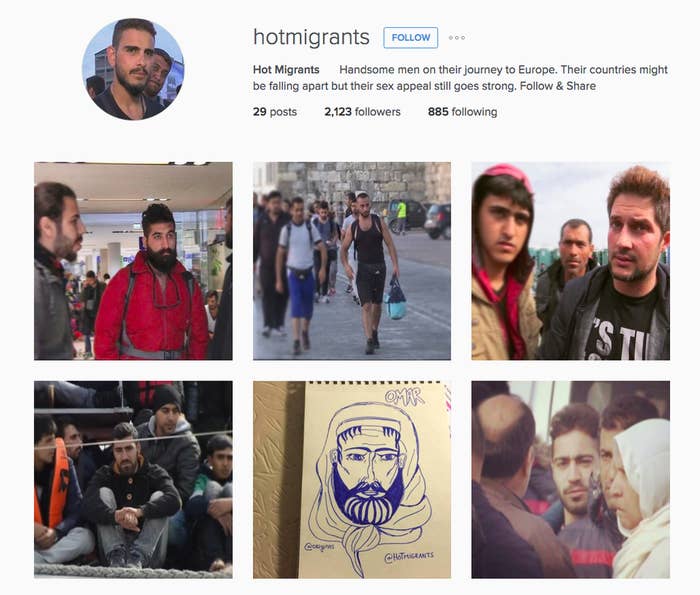The image size is (700, 595).
Task: View the 2,123 followers list
Action: (362, 112)
